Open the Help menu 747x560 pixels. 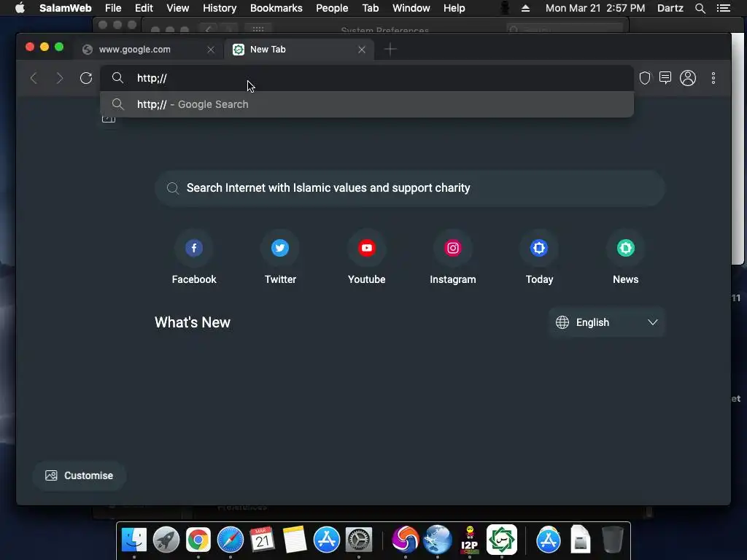[454, 8]
